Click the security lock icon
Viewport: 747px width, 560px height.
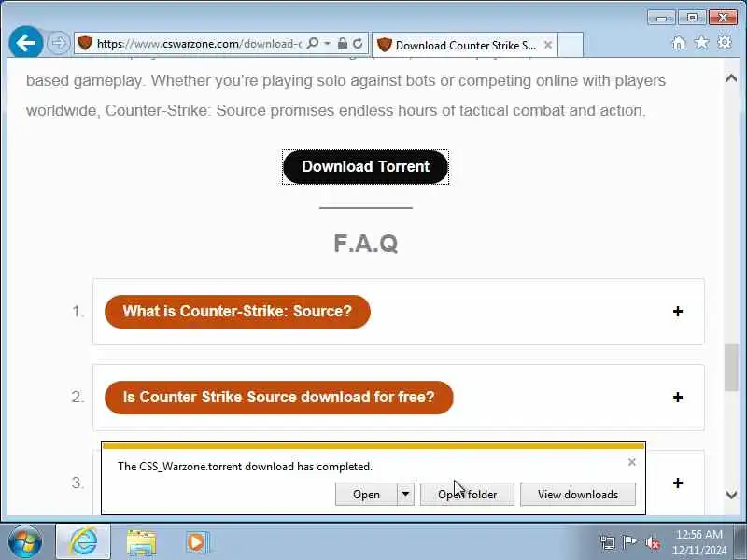pyautogui.click(x=342, y=44)
